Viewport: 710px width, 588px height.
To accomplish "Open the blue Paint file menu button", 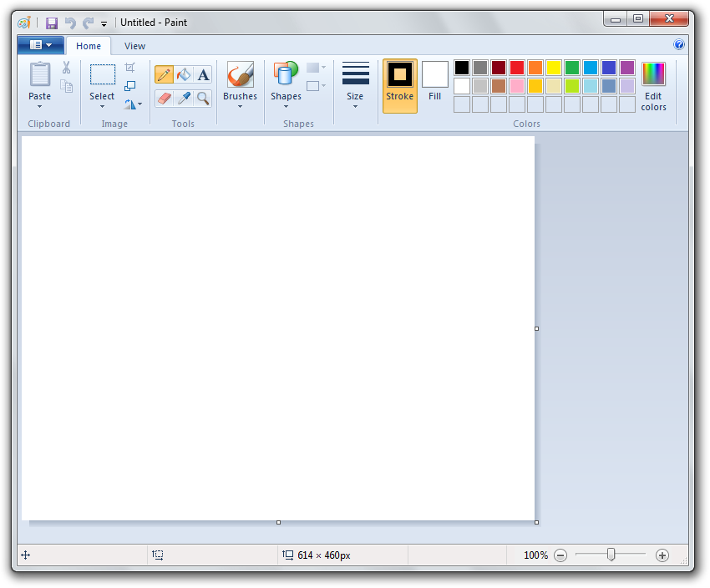I will coord(40,45).
